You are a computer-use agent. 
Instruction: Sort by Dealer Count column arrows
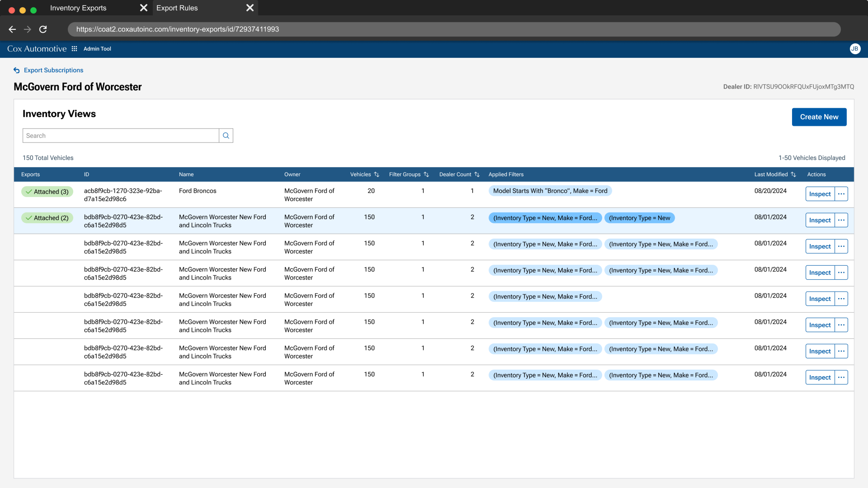coord(477,174)
